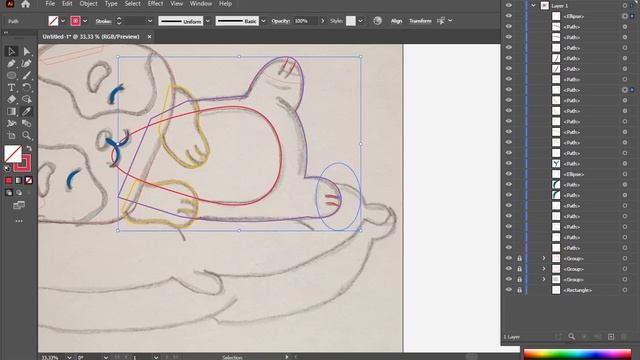
Task: Select the Curvature tool
Action: tap(27, 63)
